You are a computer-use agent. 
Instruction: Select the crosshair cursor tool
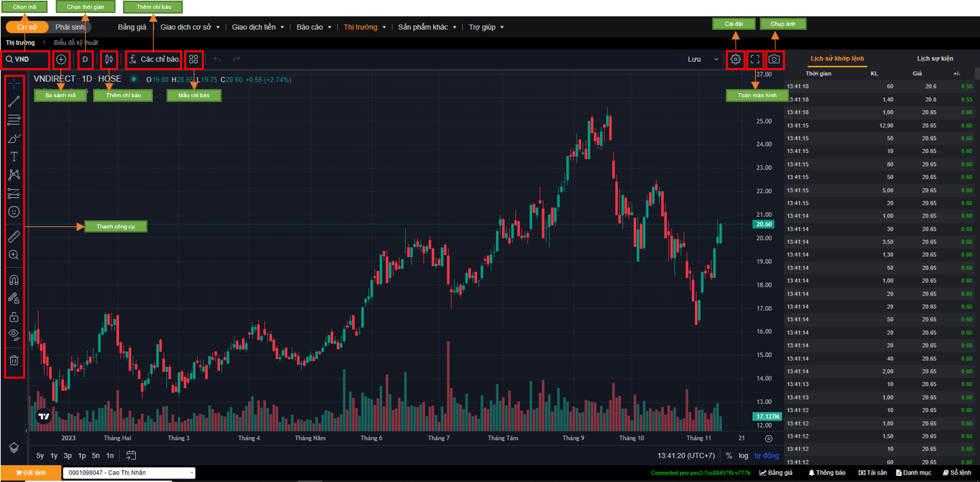(x=14, y=84)
